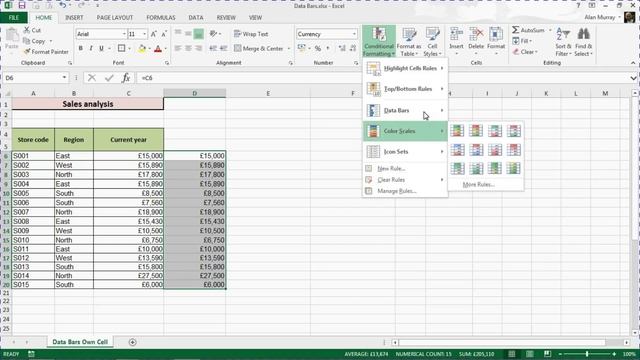Open Sort & Filter icon
Screen dimensions: 640x360
563,34
